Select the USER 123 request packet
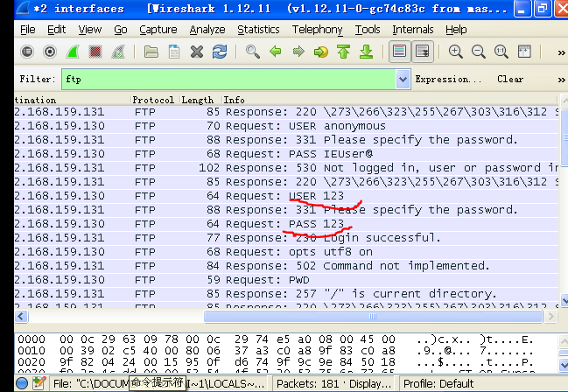This screenshot has width=568, height=392. pyautogui.click(x=286, y=196)
